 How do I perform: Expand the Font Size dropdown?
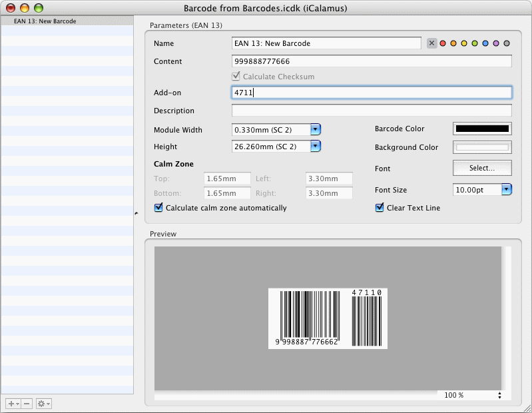(506, 190)
